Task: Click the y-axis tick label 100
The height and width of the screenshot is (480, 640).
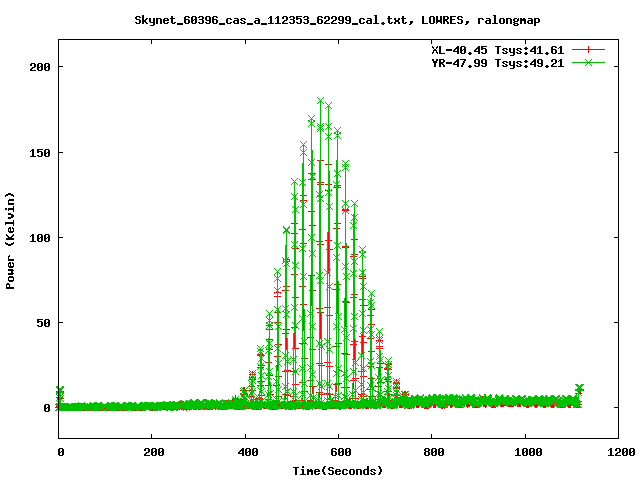Action: [40, 238]
